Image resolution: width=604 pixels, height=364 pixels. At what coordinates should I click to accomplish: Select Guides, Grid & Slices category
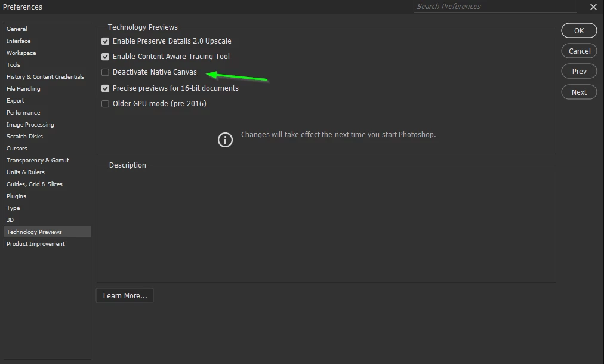(x=47, y=184)
